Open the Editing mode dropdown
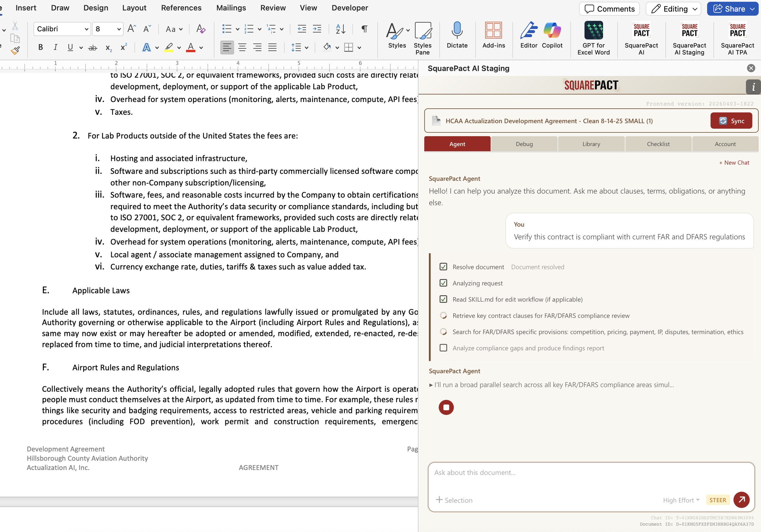The height and width of the screenshot is (532, 761). point(673,9)
